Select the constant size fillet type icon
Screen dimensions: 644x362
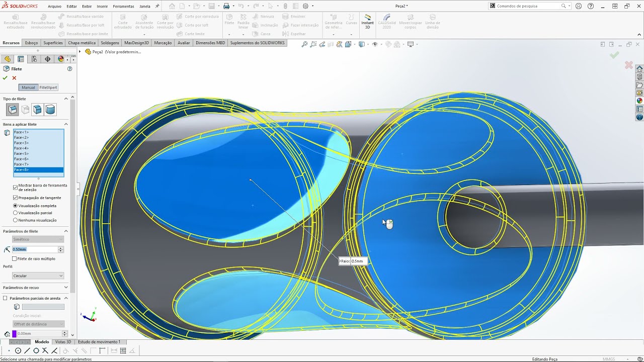[x=13, y=110]
